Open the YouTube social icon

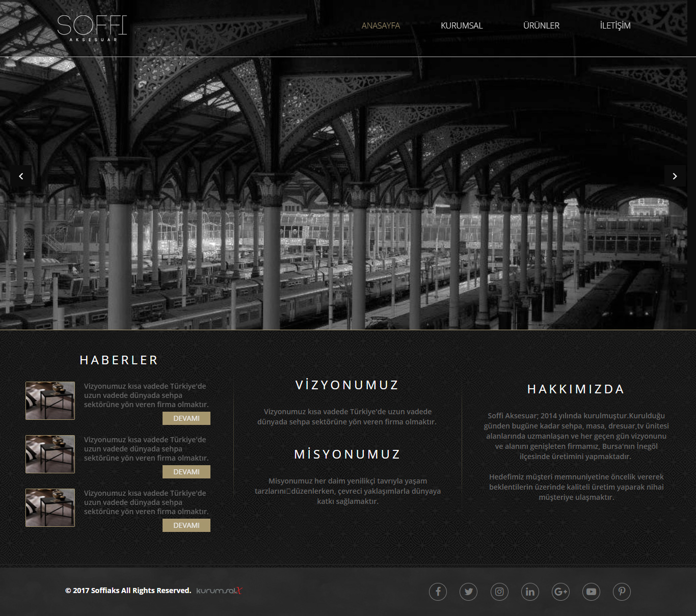pos(591,592)
